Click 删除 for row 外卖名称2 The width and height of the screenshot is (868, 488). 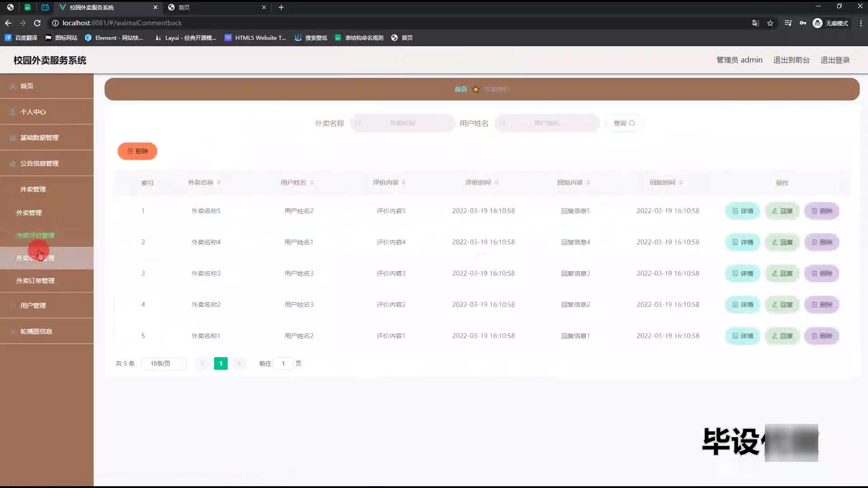tap(822, 305)
